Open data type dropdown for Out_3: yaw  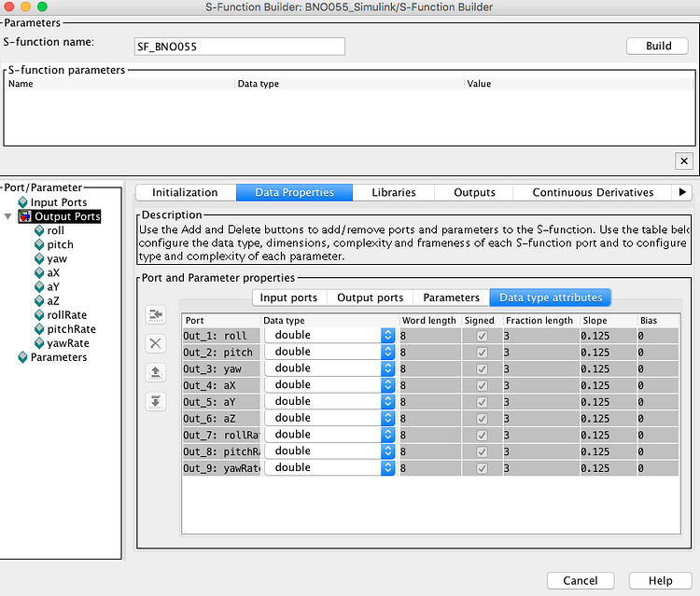[x=388, y=368]
